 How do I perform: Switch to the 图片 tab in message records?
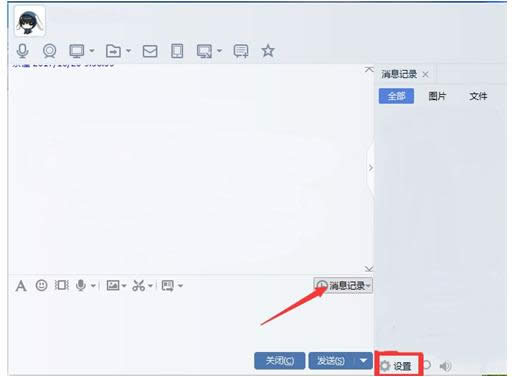pyautogui.click(x=437, y=96)
